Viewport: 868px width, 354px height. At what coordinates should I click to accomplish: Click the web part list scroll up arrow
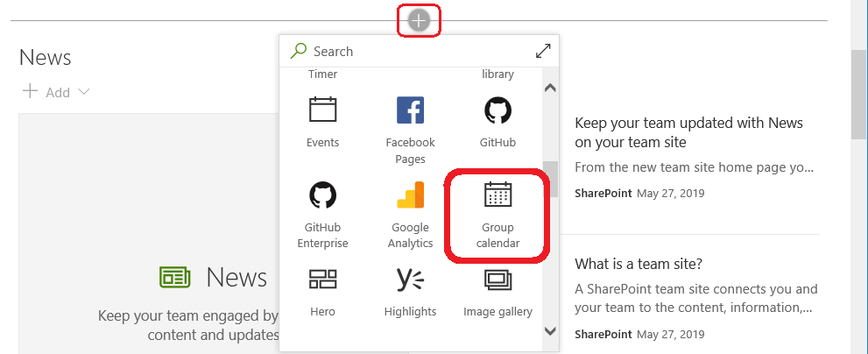550,88
